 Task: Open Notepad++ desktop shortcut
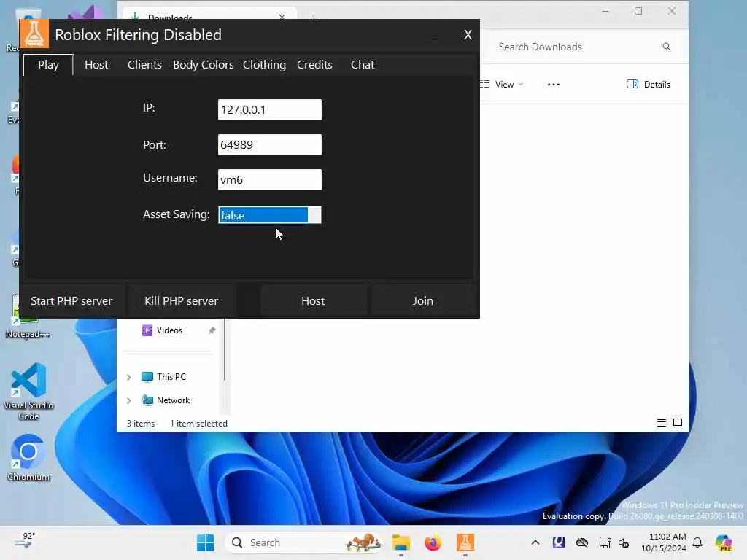tap(28, 318)
